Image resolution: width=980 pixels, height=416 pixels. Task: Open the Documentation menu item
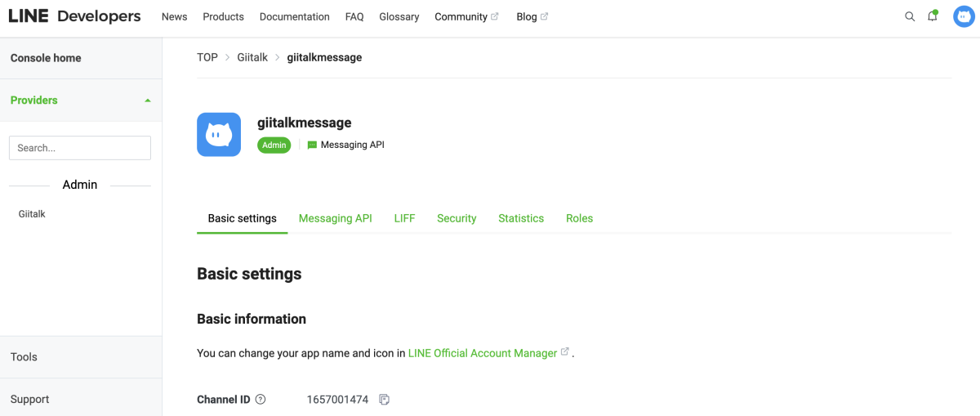point(294,16)
